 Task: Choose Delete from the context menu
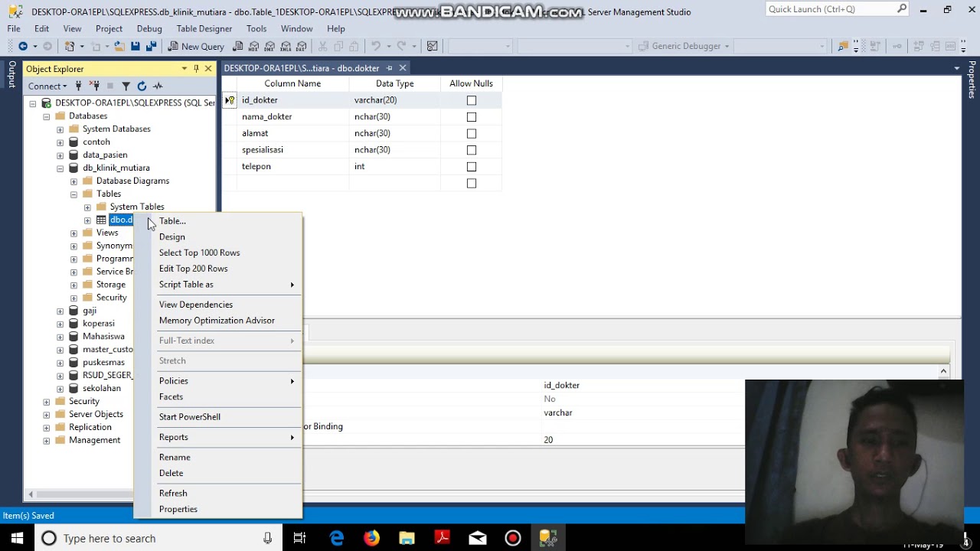coord(217,473)
